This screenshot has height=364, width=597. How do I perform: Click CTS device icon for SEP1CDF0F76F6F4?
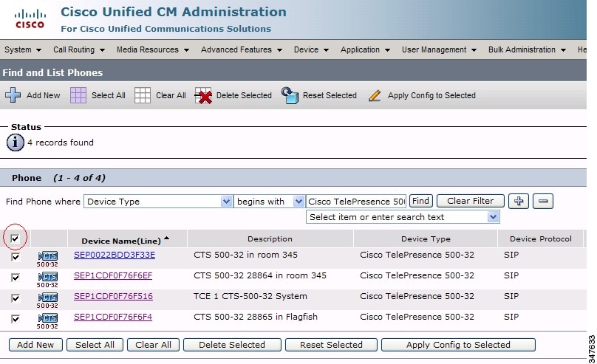[47, 320]
